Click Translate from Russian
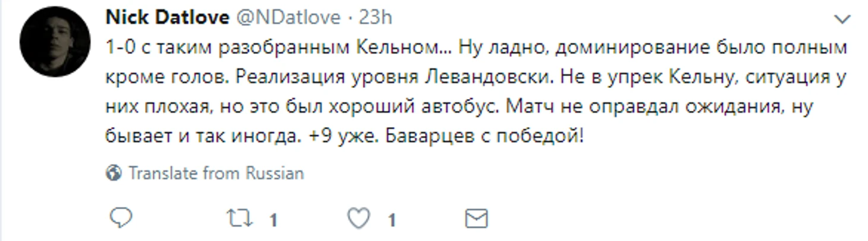Image resolution: width=868 pixels, height=241 pixels. point(216,173)
